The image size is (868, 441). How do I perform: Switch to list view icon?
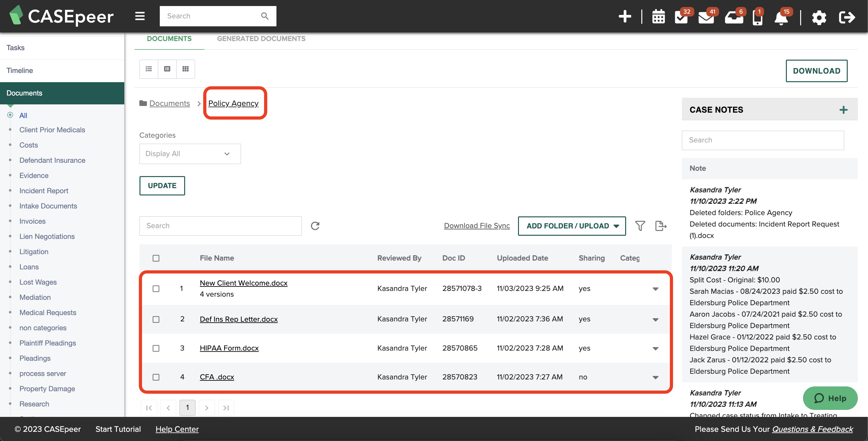(x=149, y=69)
